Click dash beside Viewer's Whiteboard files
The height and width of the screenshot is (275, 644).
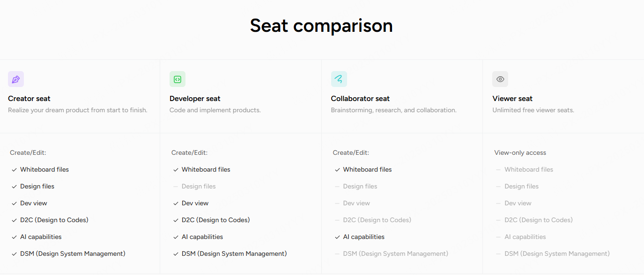[499, 170]
